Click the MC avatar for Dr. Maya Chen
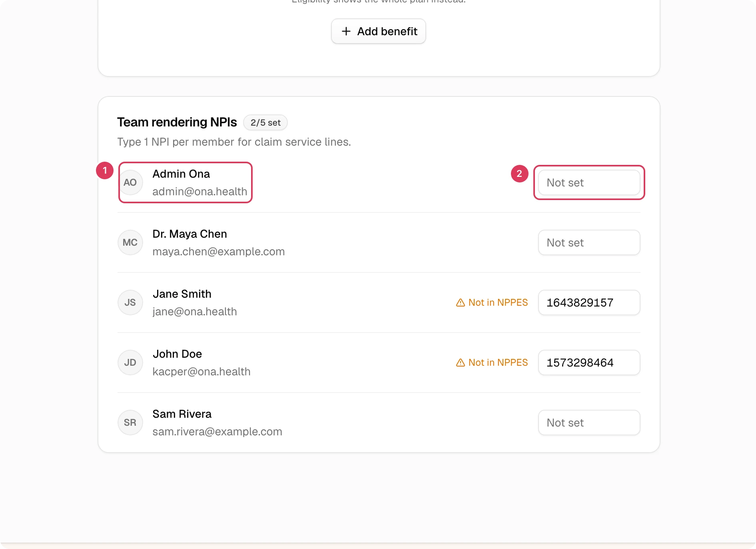 point(130,242)
